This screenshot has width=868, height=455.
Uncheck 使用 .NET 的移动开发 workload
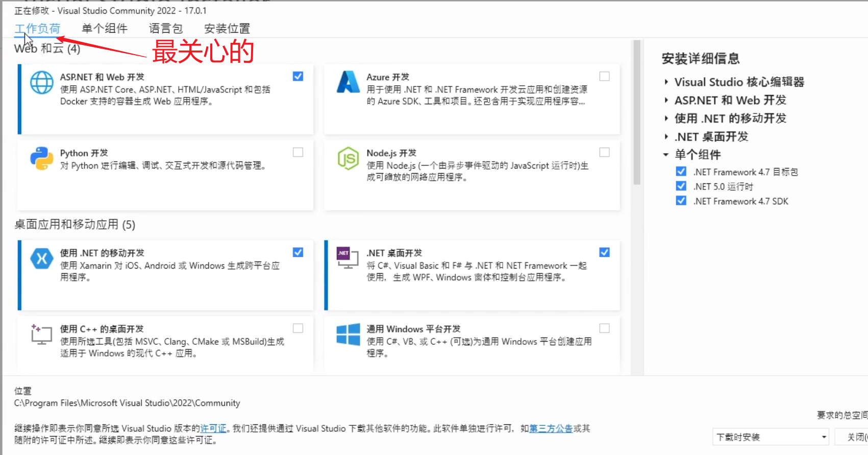[298, 252]
